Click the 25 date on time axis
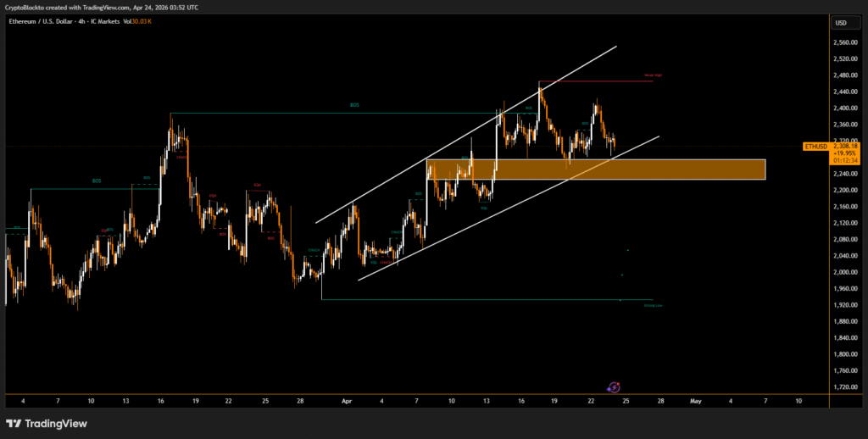The width and height of the screenshot is (868, 439). pyautogui.click(x=625, y=399)
